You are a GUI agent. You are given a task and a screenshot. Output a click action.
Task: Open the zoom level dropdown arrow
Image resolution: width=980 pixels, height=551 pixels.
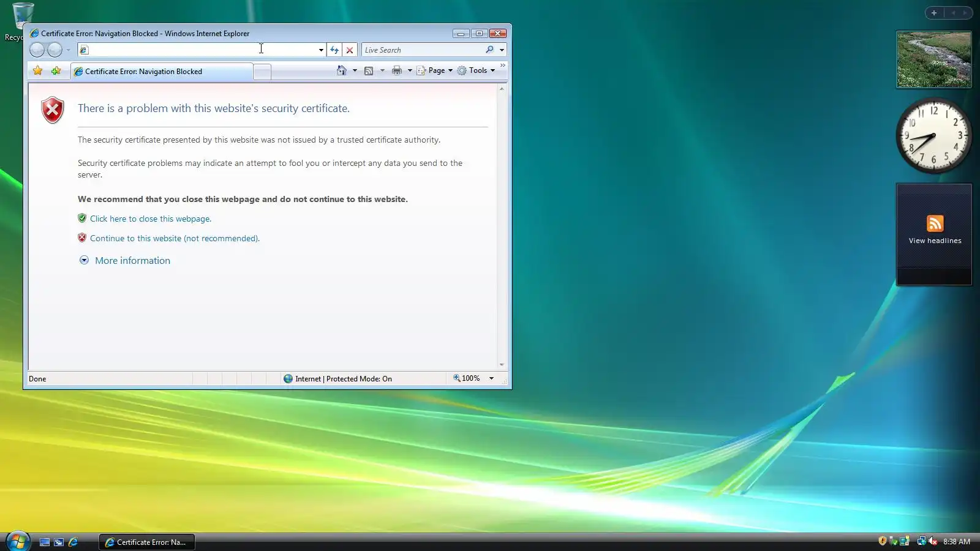tap(491, 378)
